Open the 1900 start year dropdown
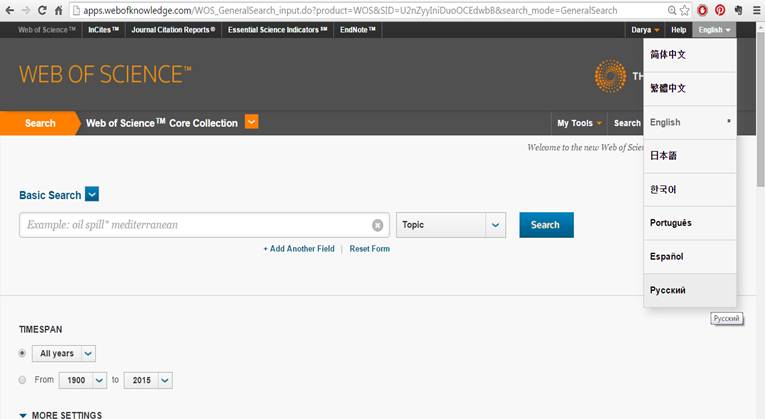 tap(99, 380)
